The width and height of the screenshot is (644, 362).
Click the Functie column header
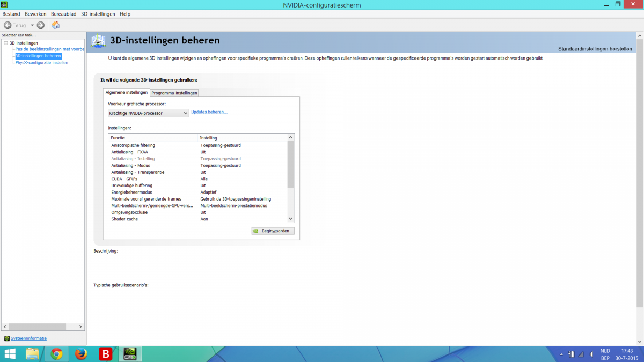click(x=153, y=138)
